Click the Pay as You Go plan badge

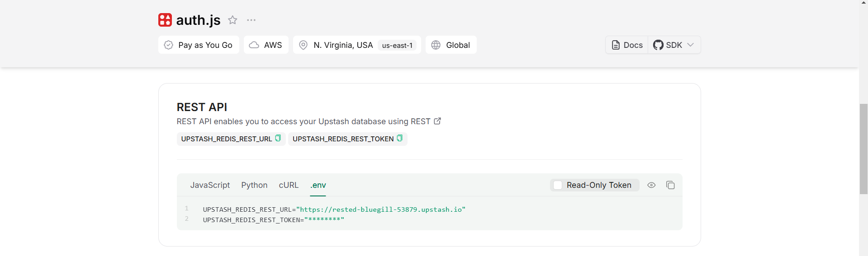click(x=199, y=45)
